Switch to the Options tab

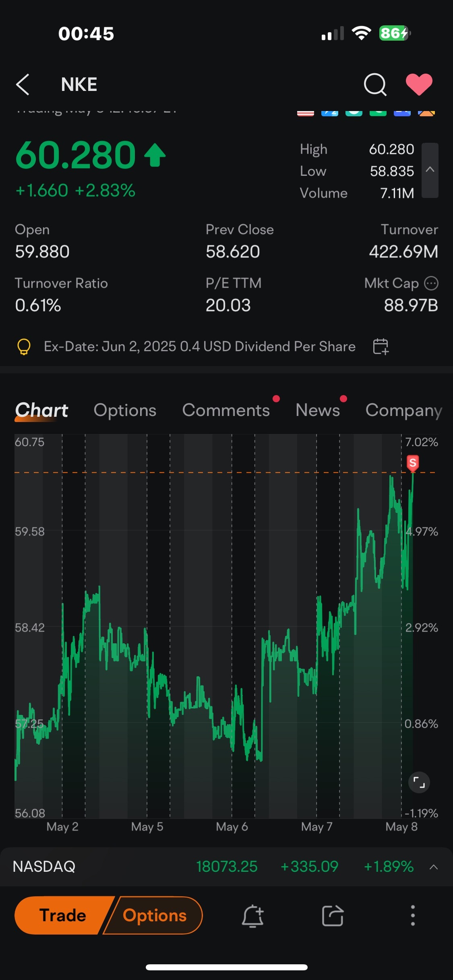pos(125,410)
